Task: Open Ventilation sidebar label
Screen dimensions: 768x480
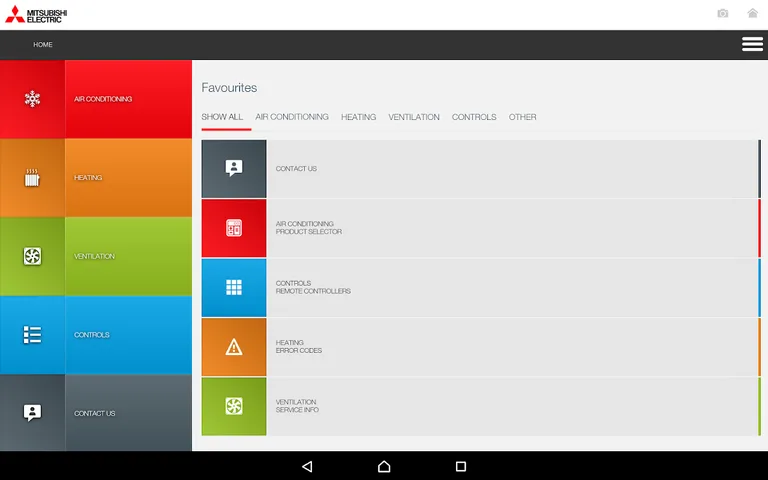Action: pos(94,256)
